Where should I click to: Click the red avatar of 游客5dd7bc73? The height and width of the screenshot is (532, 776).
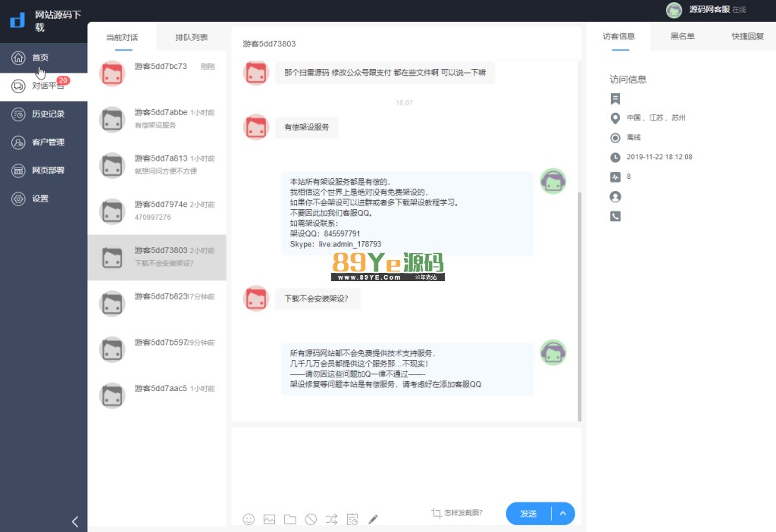112,74
